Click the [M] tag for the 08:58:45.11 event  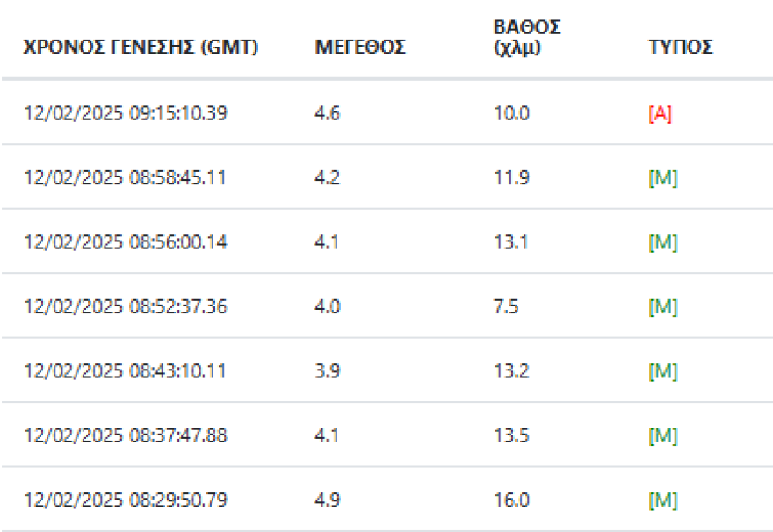(663, 178)
